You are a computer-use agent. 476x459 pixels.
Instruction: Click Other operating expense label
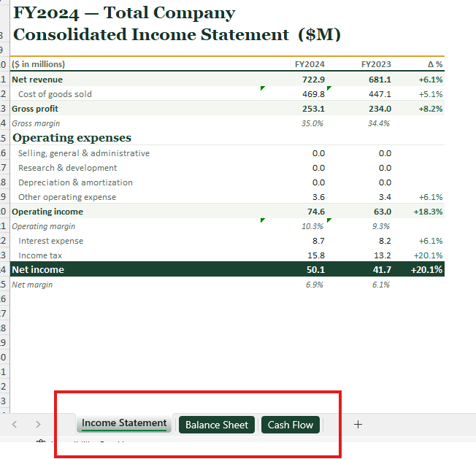coord(67,197)
